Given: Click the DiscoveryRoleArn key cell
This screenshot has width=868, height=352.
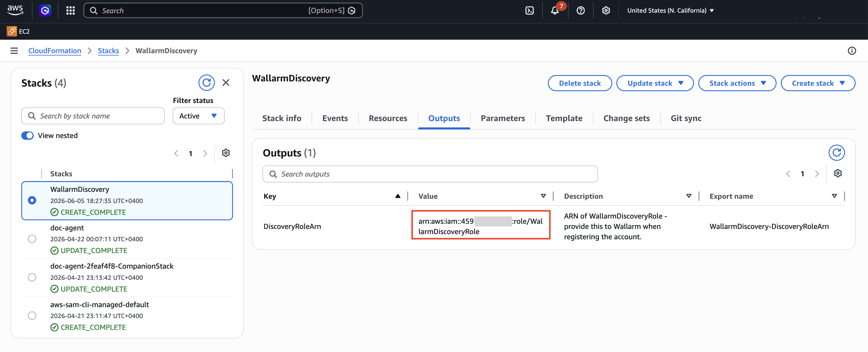Looking at the screenshot, I should [292, 226].
